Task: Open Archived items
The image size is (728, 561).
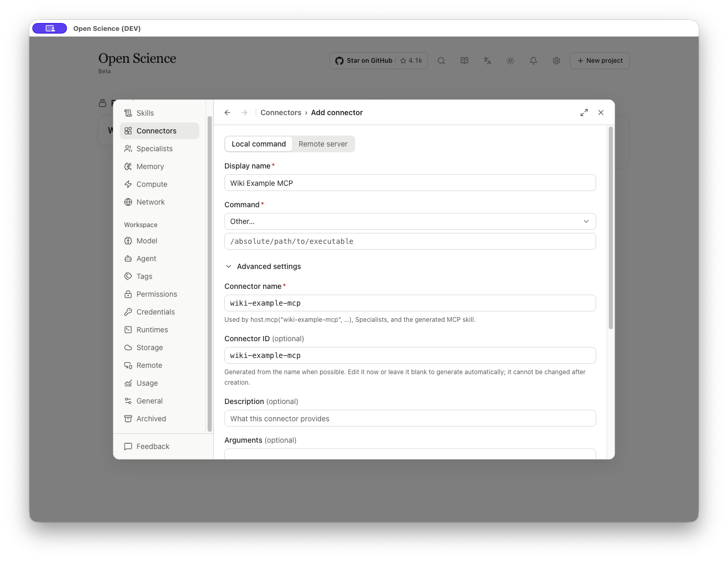Action: coord(159,419)
